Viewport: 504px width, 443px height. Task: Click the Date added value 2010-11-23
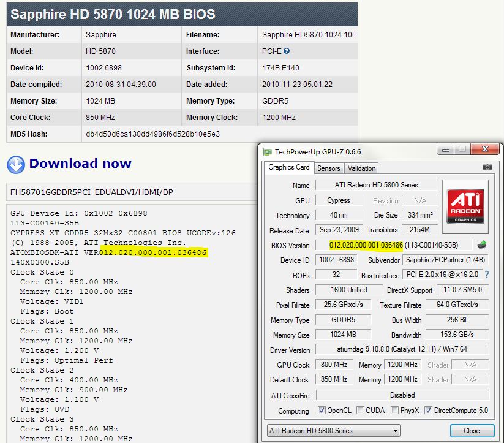[298, 85]
